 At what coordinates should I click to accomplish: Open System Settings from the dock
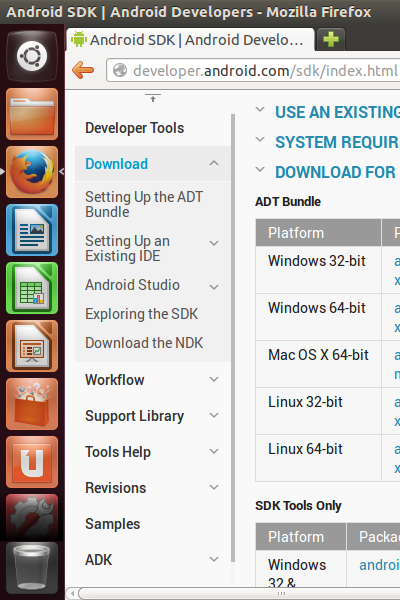[x=32, y=517]
